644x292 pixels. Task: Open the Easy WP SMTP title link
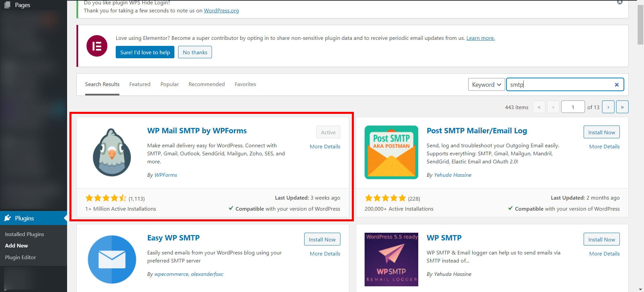point(173,238)
